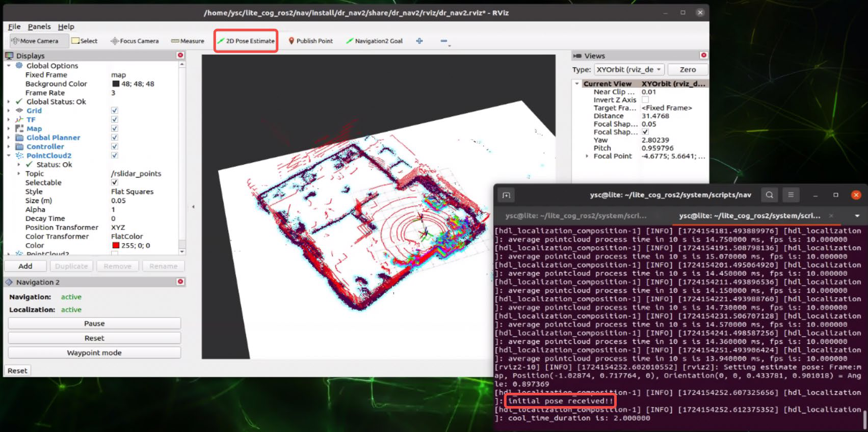Toggle the Selectable checkbox
Image resolution: width=868 pixels, height=432 pixels.
pos(114,183)
